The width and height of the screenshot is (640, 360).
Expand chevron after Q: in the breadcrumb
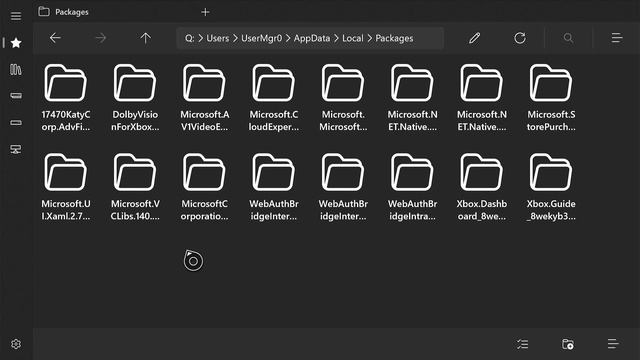click(200, 38)
